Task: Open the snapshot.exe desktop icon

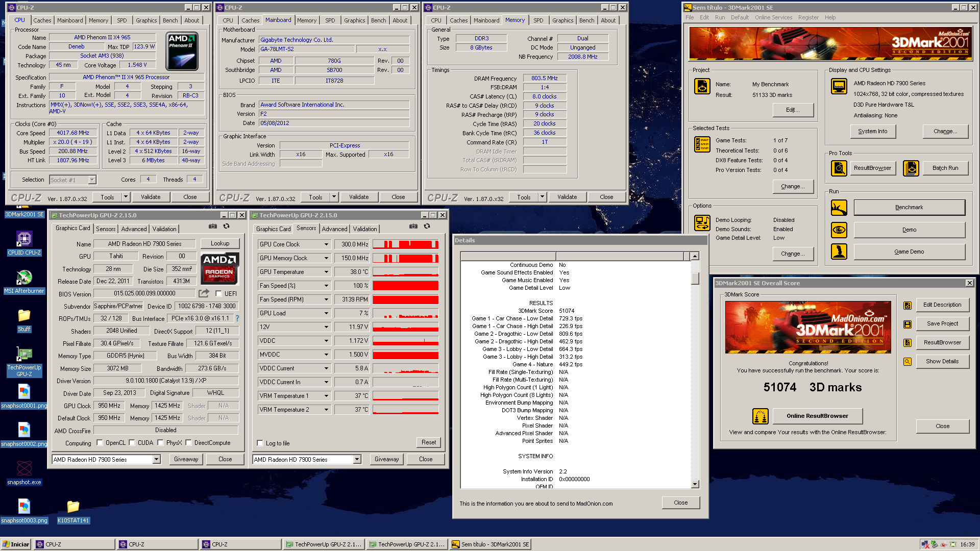Action: (24, 473)
